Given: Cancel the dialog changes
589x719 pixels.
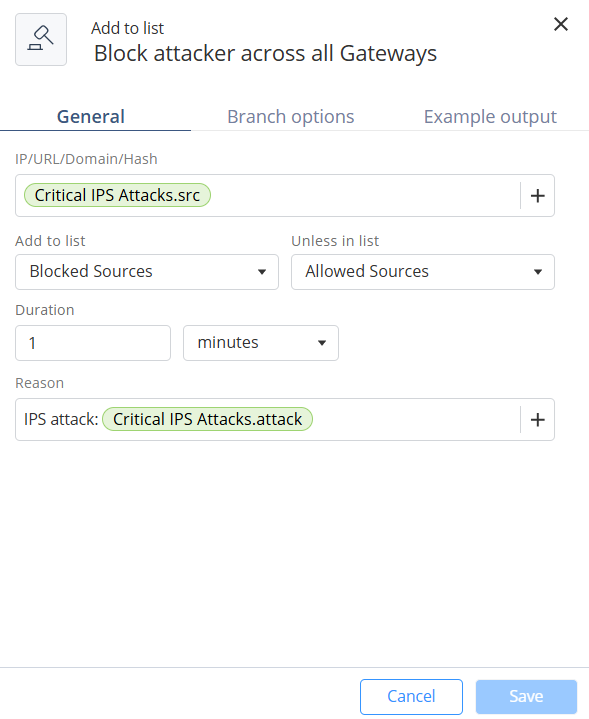Looking at the screenshot, I should pyautogui.click(x=411, y=697).
